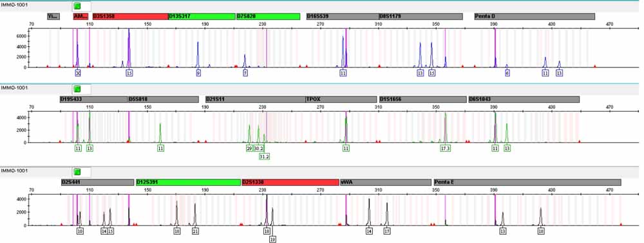Click allele label 18 under Penta E
The width and height of the screenshot is (644, 243).
point(542,231)
